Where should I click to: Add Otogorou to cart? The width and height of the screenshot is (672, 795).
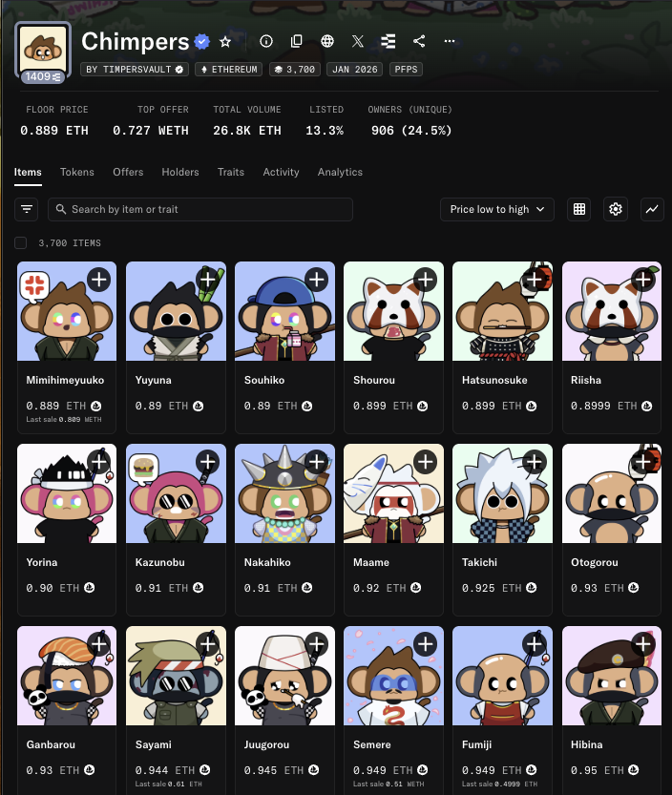(643, 462)
